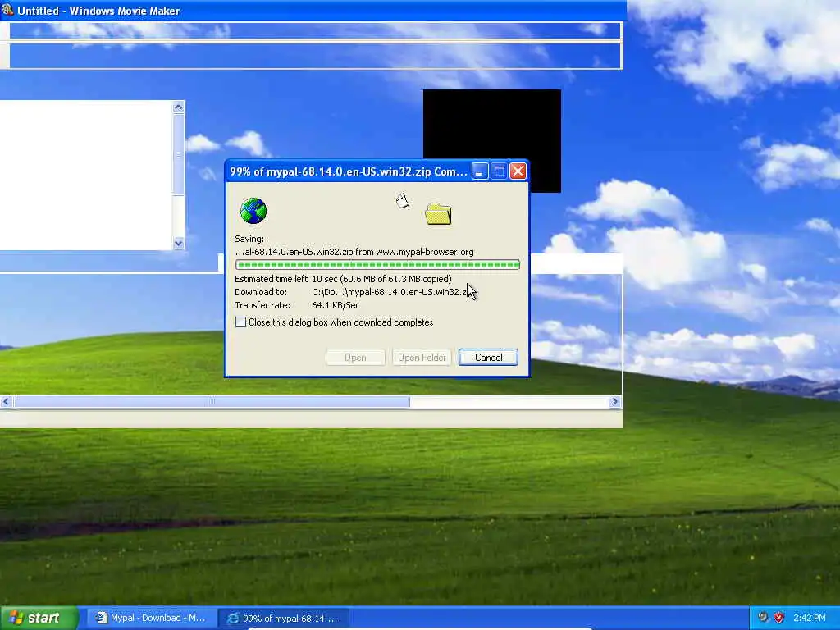Image resolution: width=840 pixels, height=630 pixels.
Task: Enable 'Close this dialog box when download completes'
Action: click(x=241, y=322)
